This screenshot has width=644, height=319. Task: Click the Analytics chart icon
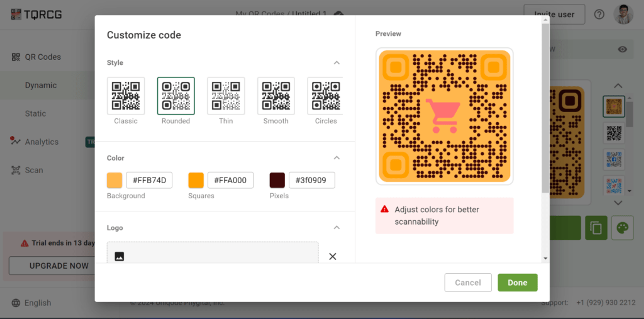(15, 141)
